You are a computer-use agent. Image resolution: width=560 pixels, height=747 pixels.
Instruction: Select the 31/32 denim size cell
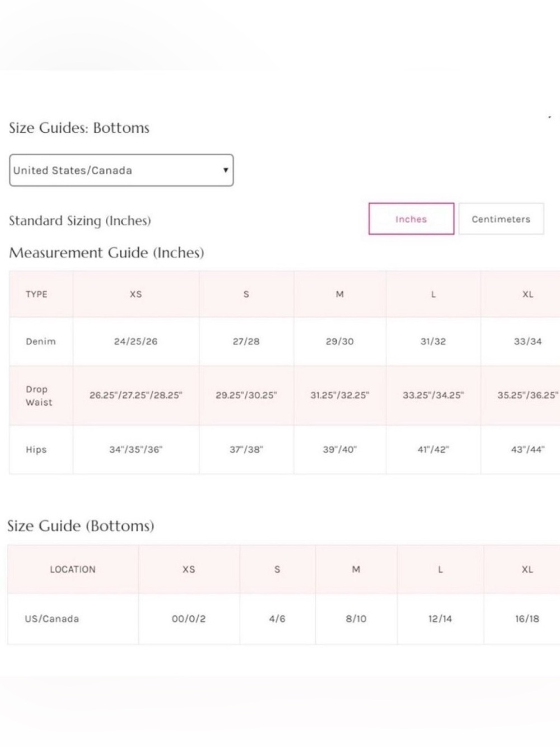tap(433, 341)
